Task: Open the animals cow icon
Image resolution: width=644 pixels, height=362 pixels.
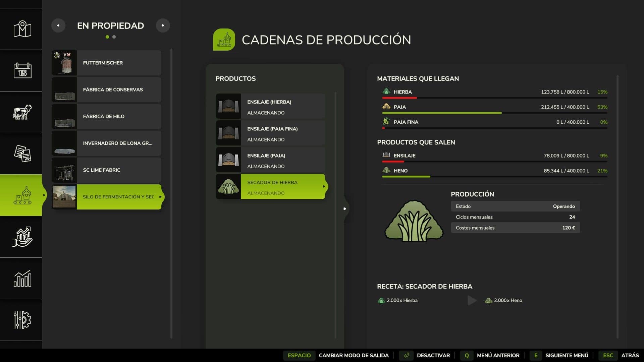Action: (x=22, y=112)
